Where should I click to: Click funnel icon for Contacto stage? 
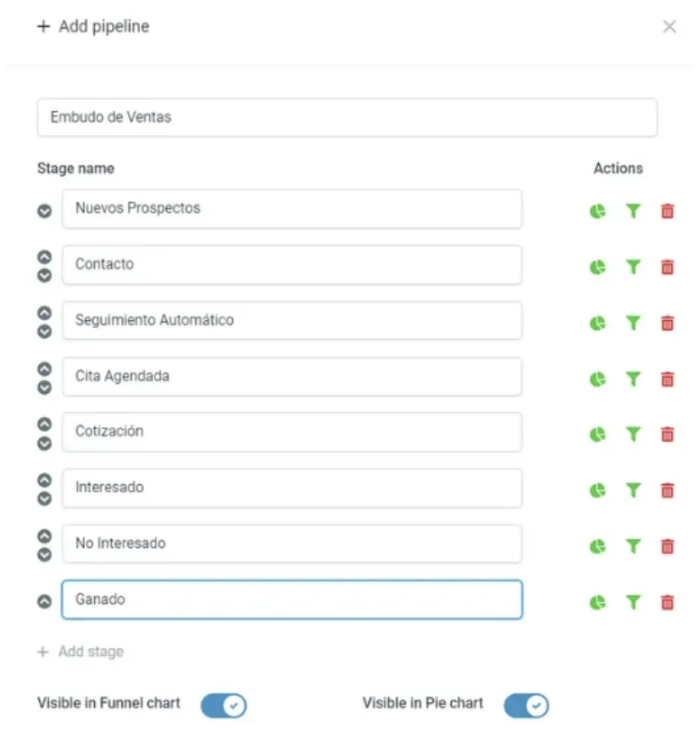[x=633, y=267]
